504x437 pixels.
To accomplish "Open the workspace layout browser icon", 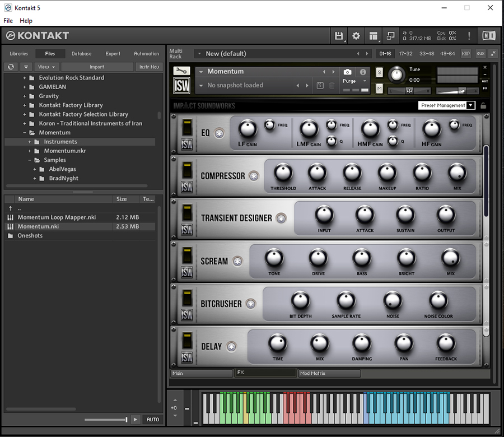I will click(x=373, y=36).
